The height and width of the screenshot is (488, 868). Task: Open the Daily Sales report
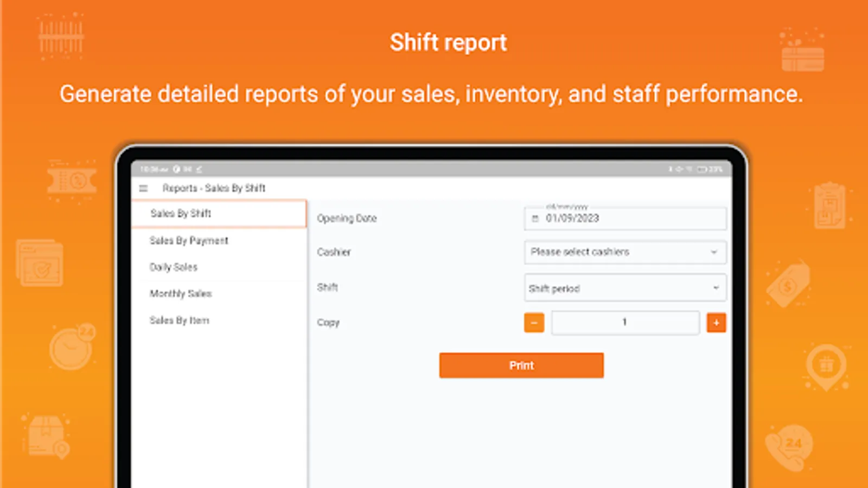pos(219,267)
